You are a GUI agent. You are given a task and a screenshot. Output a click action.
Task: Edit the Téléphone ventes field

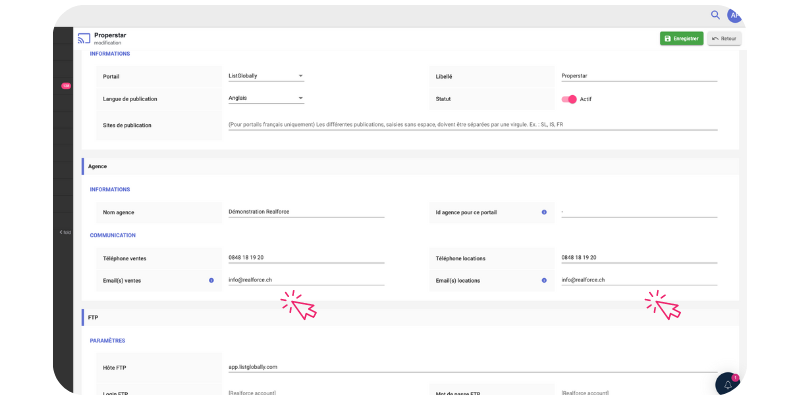pyautogui.click(x=306, y=258)
